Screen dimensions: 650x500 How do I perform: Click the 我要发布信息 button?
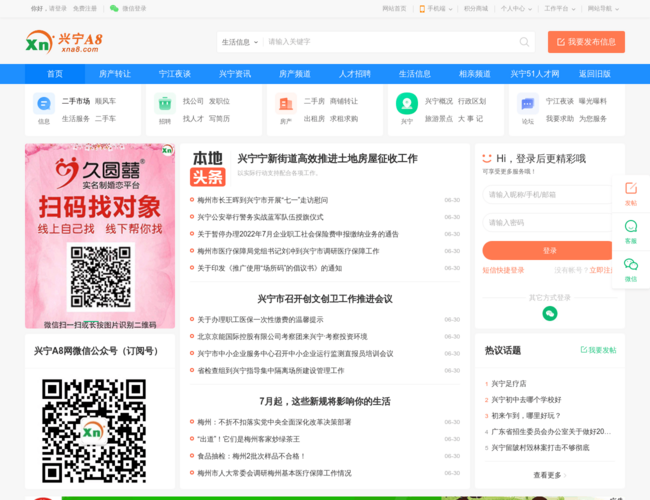586,42
